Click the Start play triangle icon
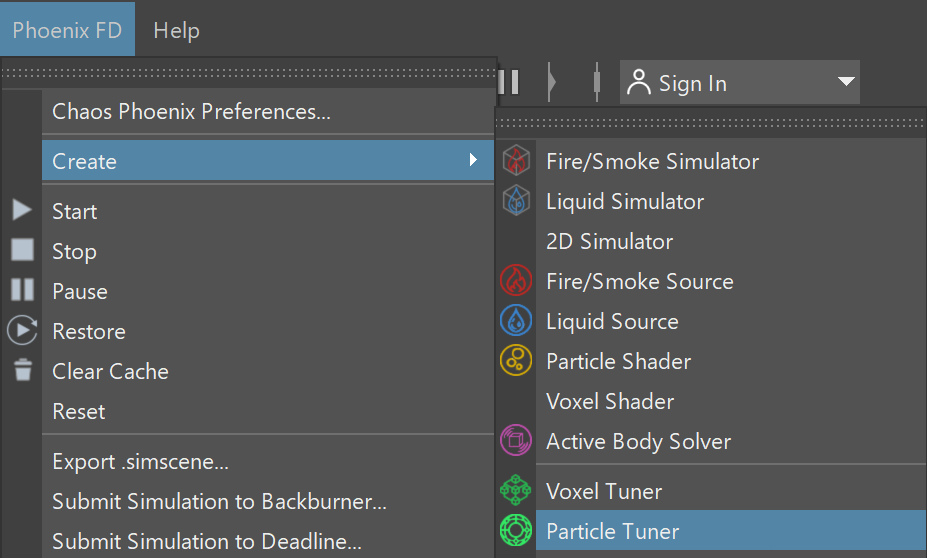Image resolution: width=927 pixels, height=558 pixels. (22, 210)
